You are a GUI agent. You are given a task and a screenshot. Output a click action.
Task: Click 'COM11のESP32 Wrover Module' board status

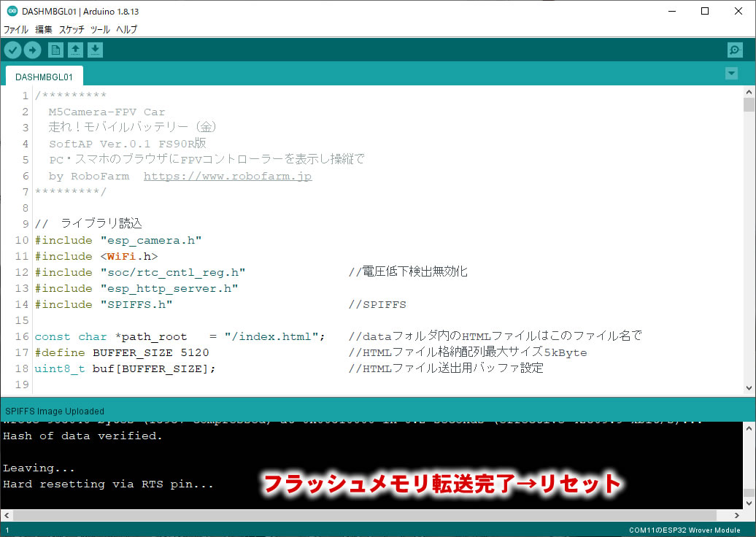point(684,530)
